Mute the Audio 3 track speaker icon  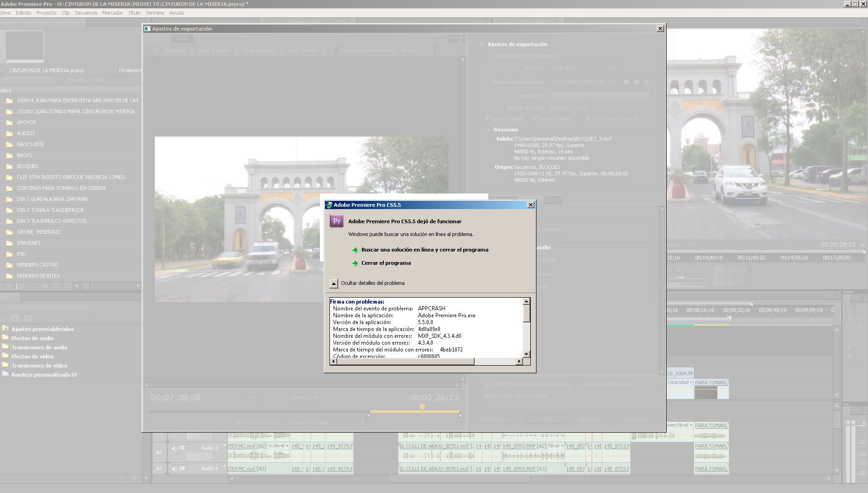(x=174, y=448)
